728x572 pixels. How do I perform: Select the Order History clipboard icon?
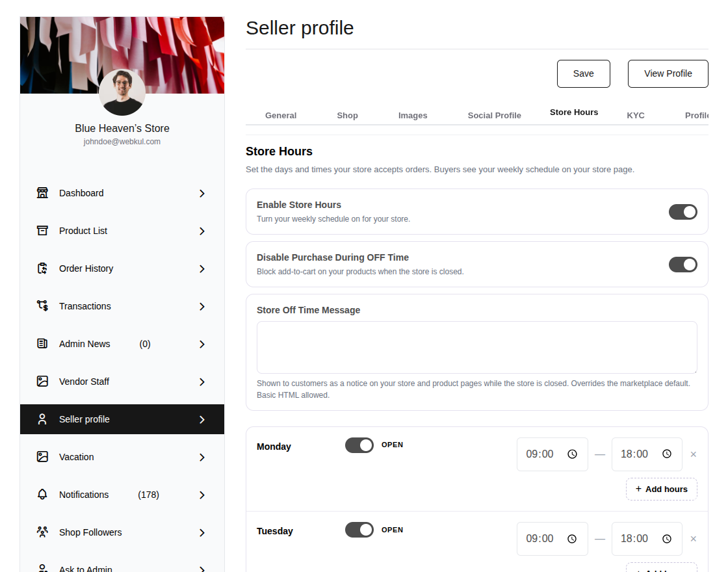click(42, 268)
